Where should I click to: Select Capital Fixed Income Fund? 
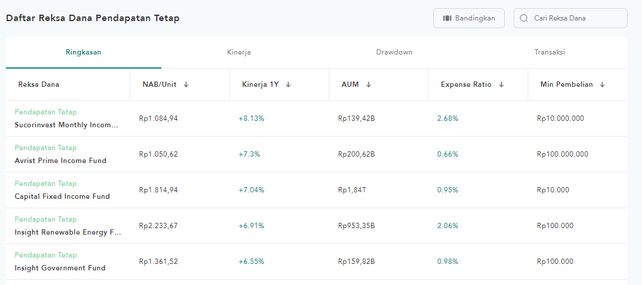pos(62,196)
